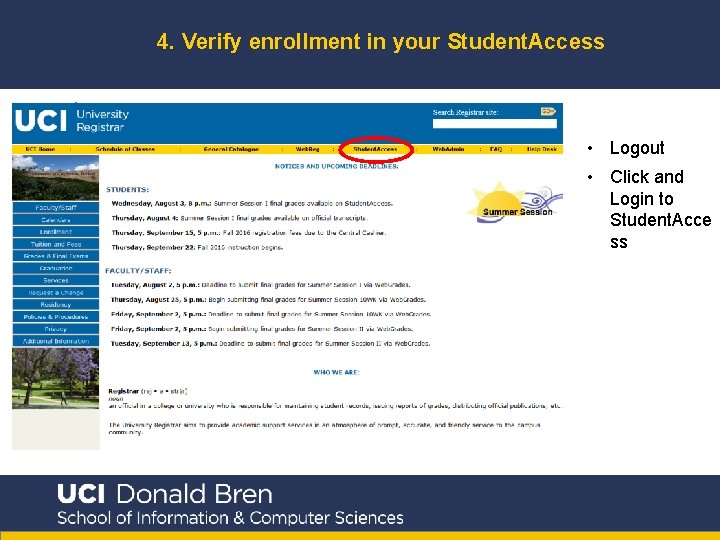Open Grades & Final Exams sidebar item
Image resolution: width=720 pixels, height=540 pixels.
[x=56, y=256]
